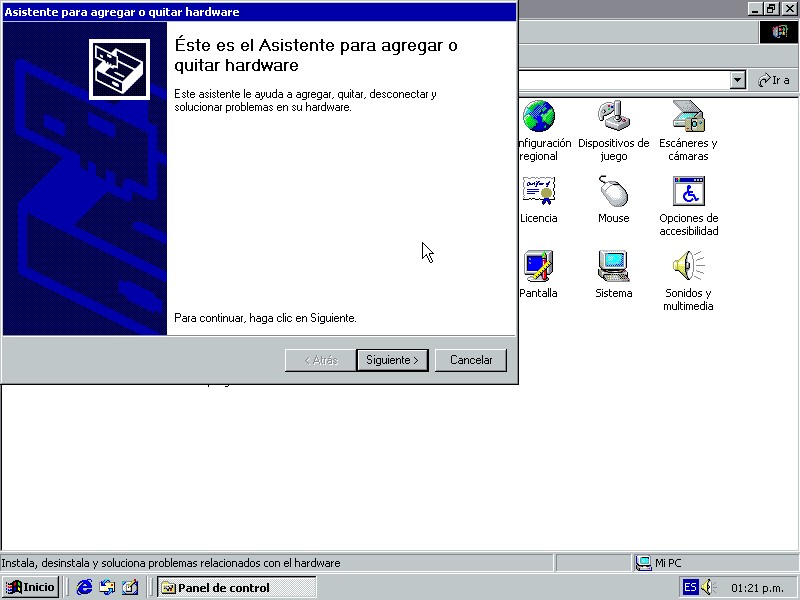Viewport: 800px width, 600px height.
Task: Open the Inicio start menu
Action: (31, 587)
